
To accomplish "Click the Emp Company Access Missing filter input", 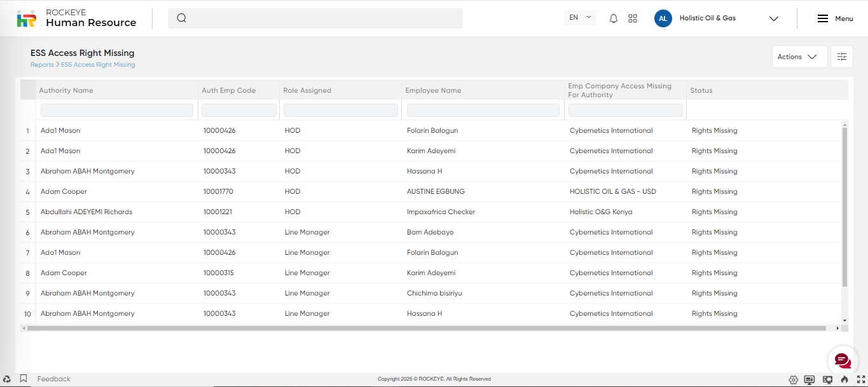I will 626,110.
